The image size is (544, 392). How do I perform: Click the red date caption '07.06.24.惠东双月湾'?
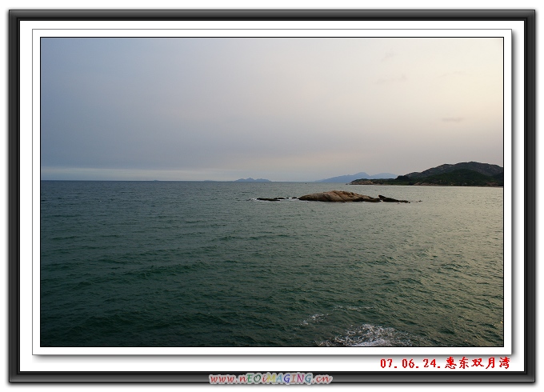point(445,363)
